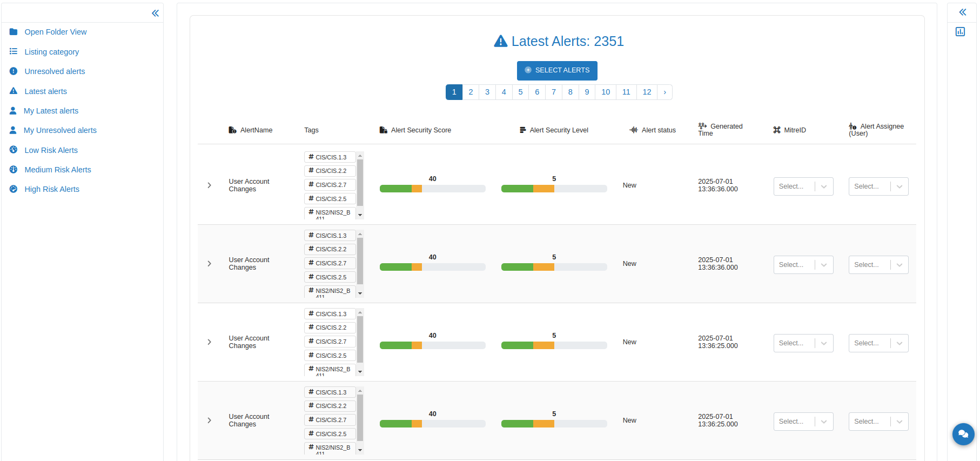This screenshot has width=980, height=461.
Task: Jump to page 12 in pagination
Action: pos(647,92)
